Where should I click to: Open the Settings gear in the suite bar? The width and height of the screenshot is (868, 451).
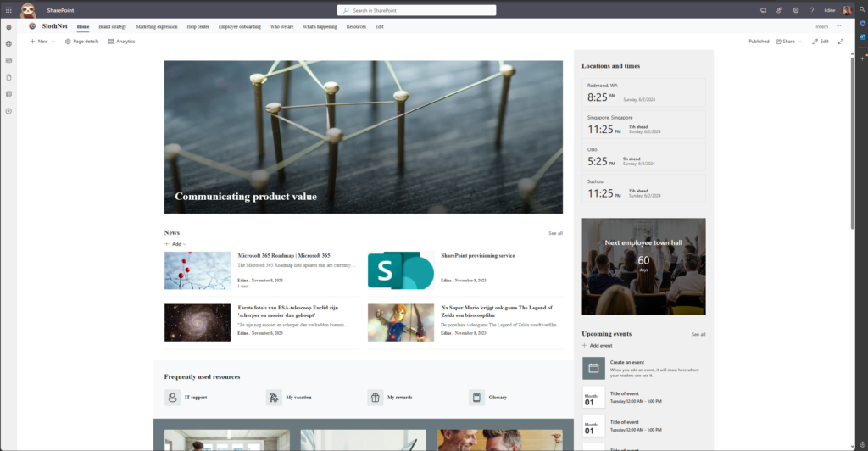[795, 10]
